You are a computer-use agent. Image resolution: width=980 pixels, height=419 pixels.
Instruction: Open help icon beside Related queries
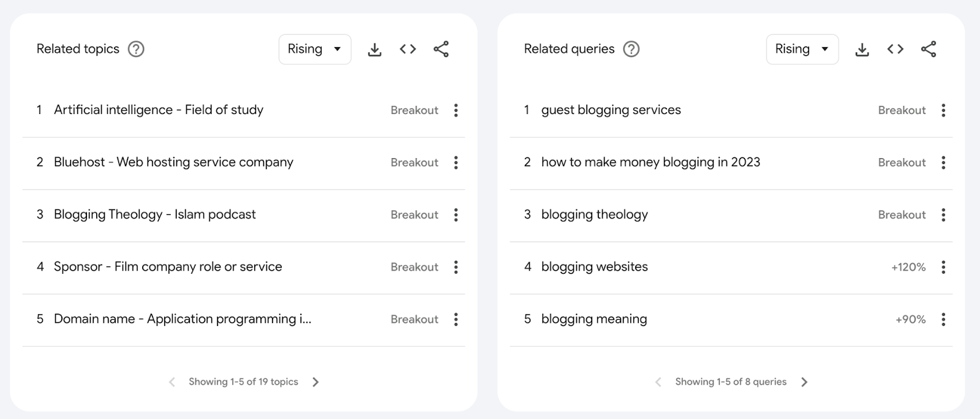(631, 49)
